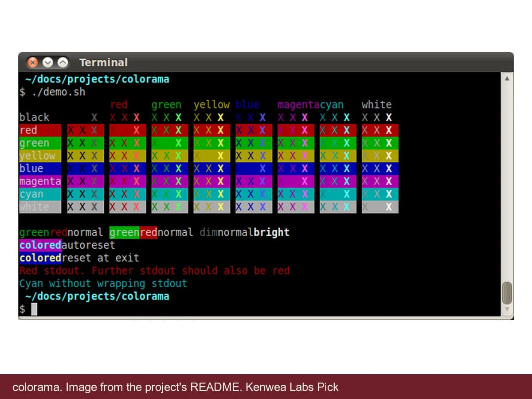Click the red column header
This screenshot has height=399, width=532.
(x=119, y=105)
